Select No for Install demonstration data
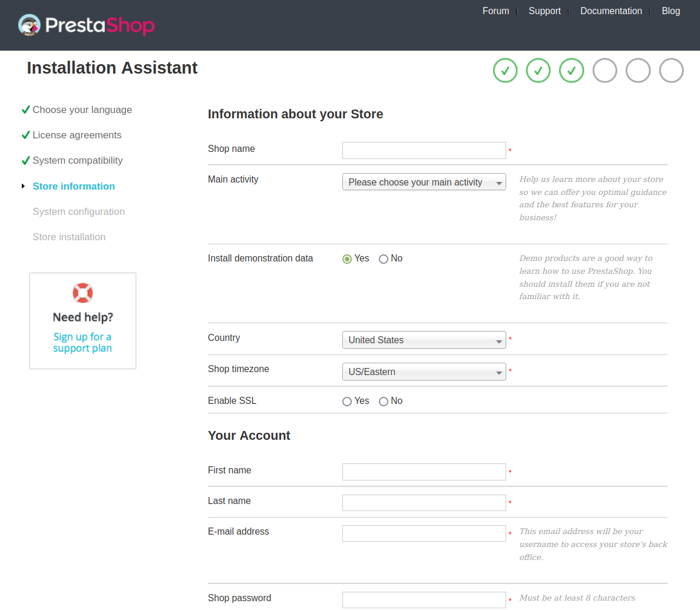Image resolution: width=700 pixels, height=610 pixels. [x=384, y=259]
